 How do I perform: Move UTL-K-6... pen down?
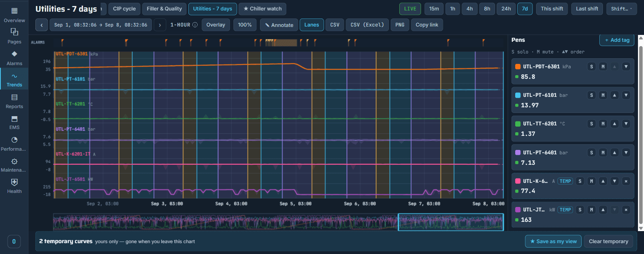coord(614,181)
